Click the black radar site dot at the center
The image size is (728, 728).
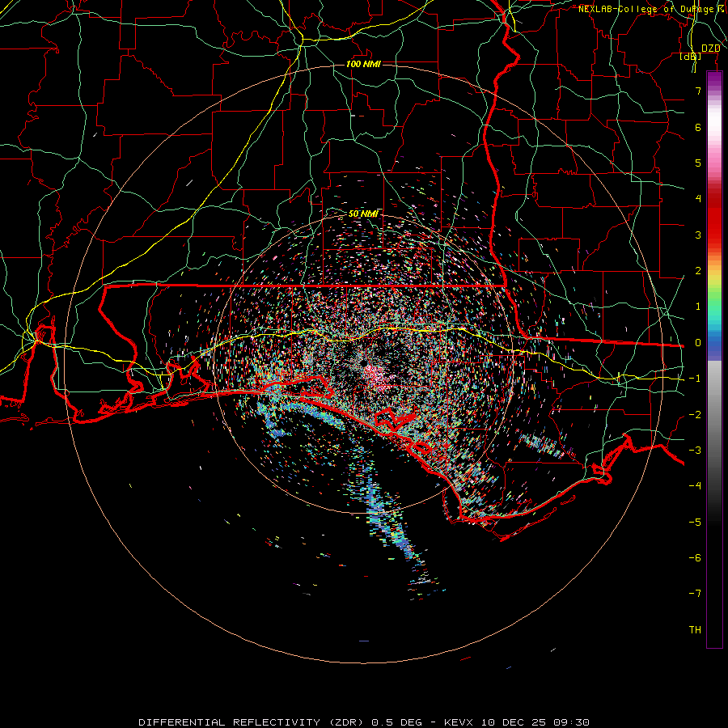(363, 362)
